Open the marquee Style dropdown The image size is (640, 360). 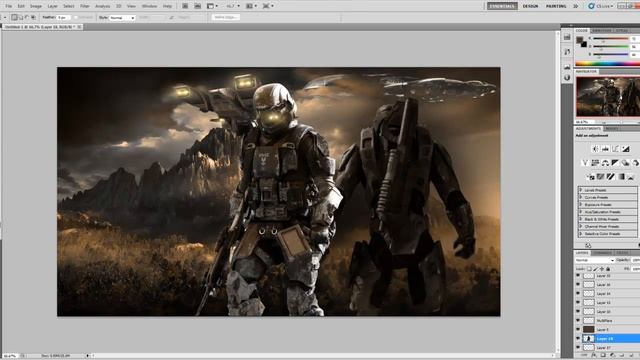[x=122, y=18]
